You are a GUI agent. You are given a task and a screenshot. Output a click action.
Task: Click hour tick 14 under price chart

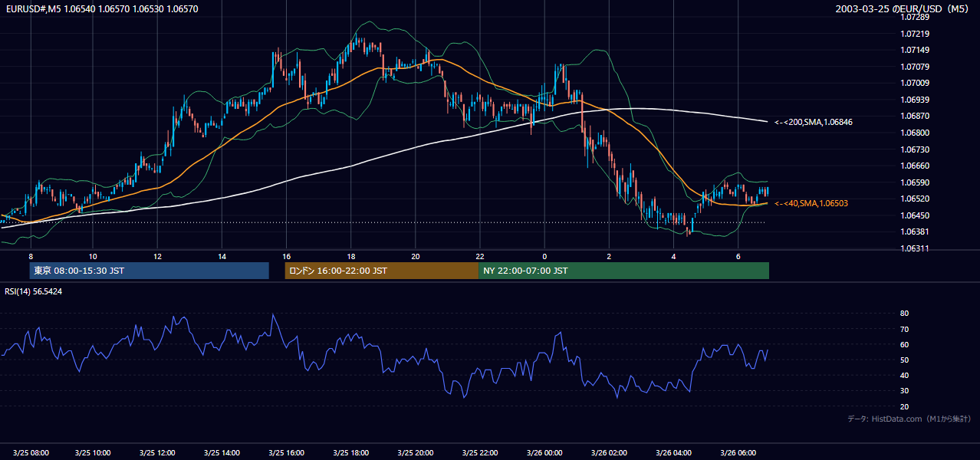tap(222, 256)
